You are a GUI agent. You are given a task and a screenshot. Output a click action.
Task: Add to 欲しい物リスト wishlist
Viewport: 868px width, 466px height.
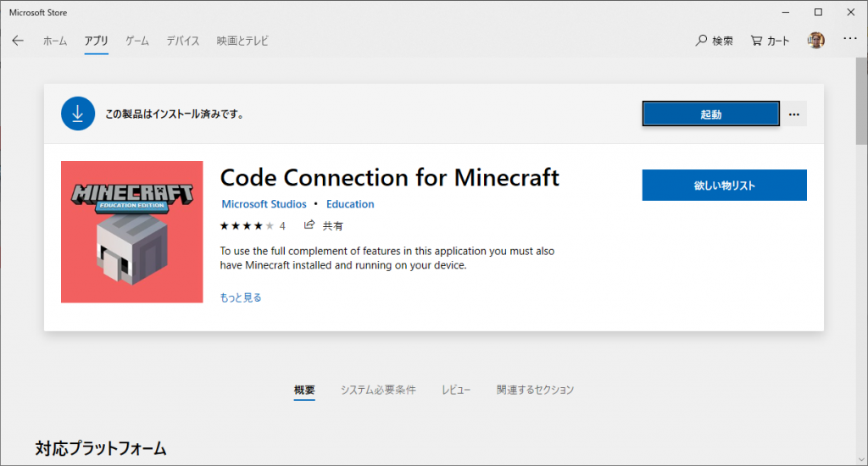point(724,185)
